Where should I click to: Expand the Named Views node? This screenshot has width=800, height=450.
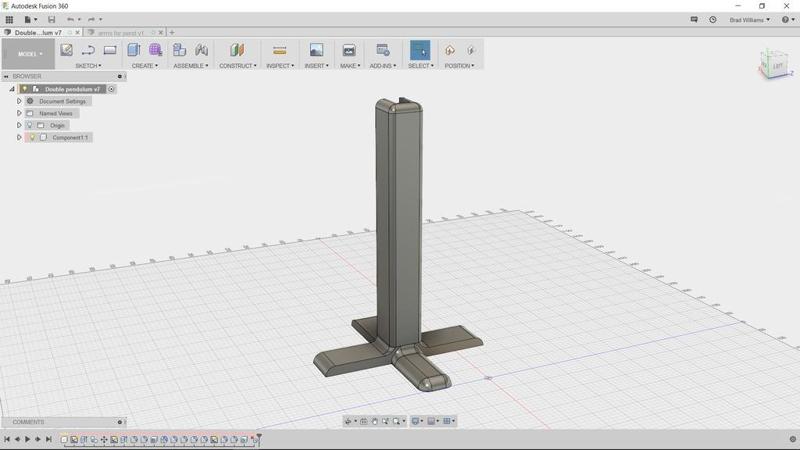(x=19, y=113)
